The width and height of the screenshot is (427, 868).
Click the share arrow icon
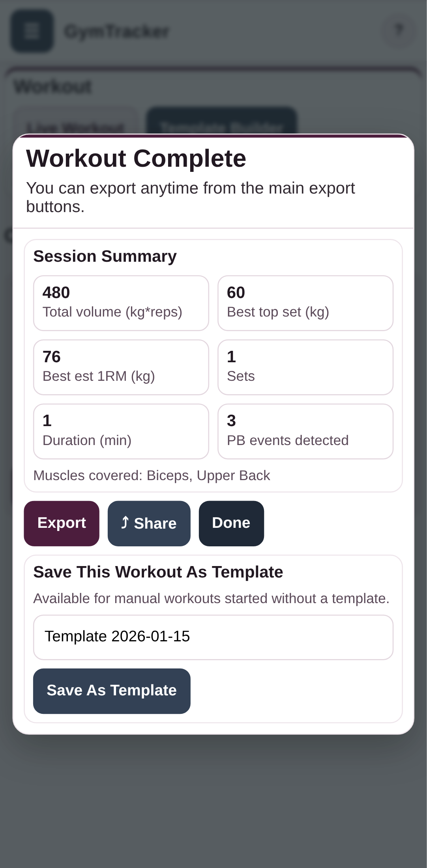point(125,523)
